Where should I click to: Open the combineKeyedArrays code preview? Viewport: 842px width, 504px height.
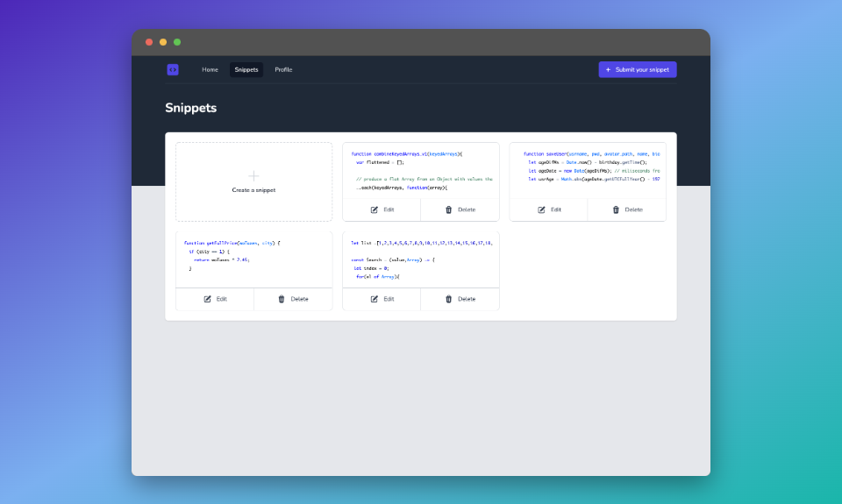pos(421,171)
